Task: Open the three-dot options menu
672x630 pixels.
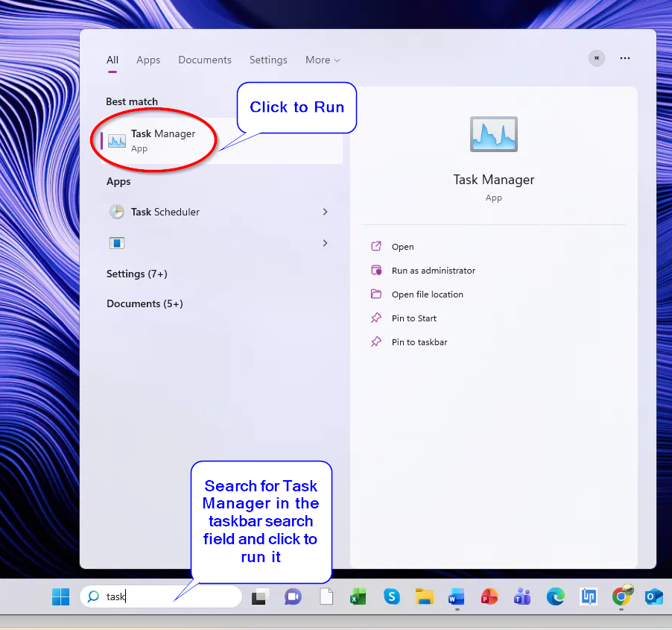Action: [x=625, y=58]
